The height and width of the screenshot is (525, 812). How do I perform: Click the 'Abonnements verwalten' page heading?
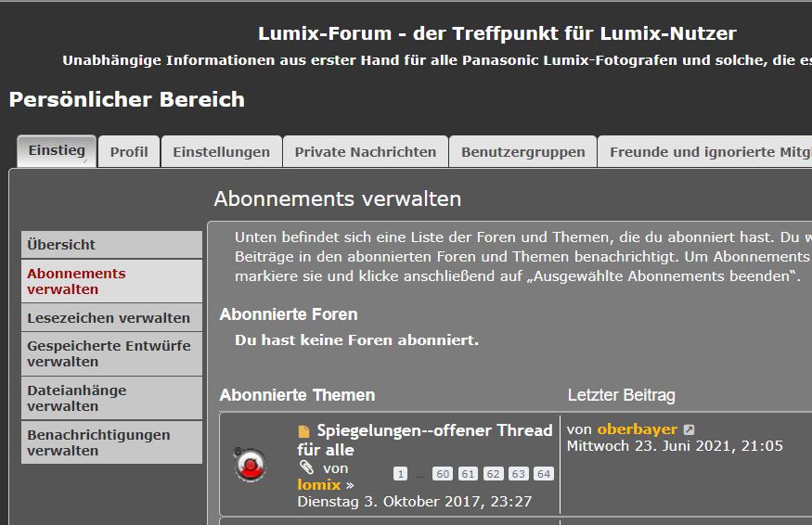pos(338,198)
